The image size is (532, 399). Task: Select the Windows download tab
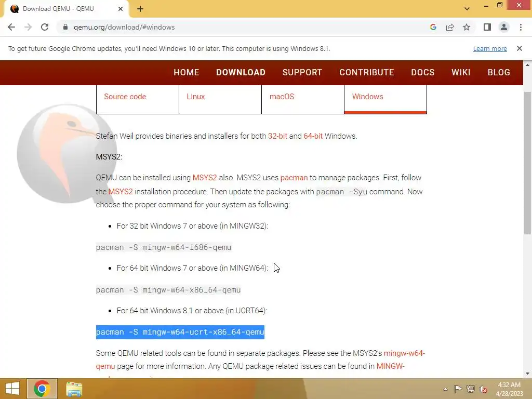coord(385,99)
